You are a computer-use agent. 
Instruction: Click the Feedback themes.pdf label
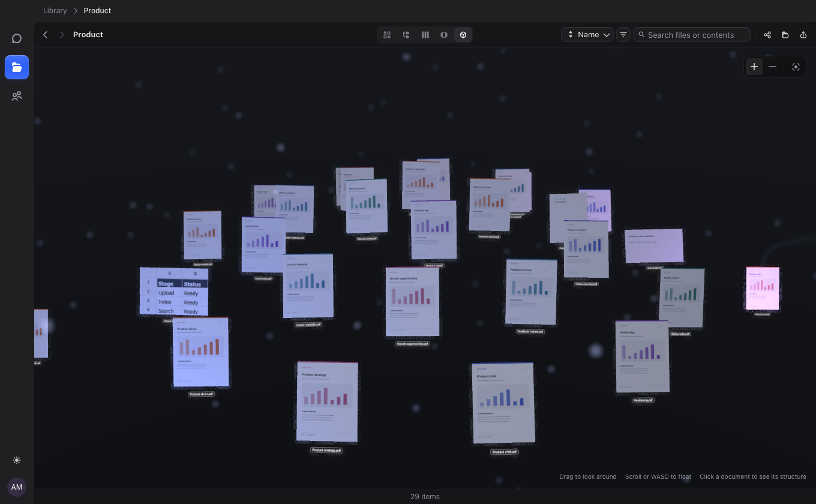click(x=530, y=331)
